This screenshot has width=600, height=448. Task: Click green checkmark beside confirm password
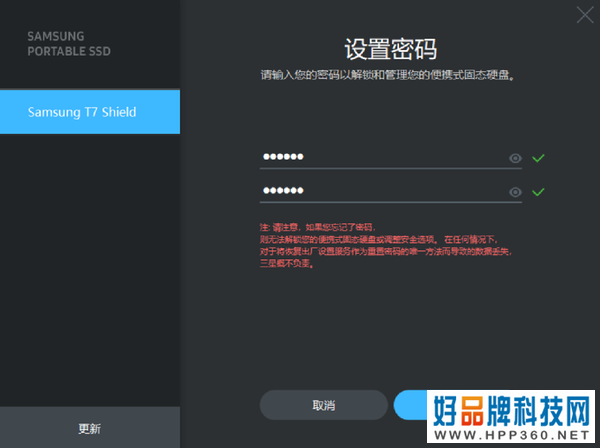click(x=538, y=192)
